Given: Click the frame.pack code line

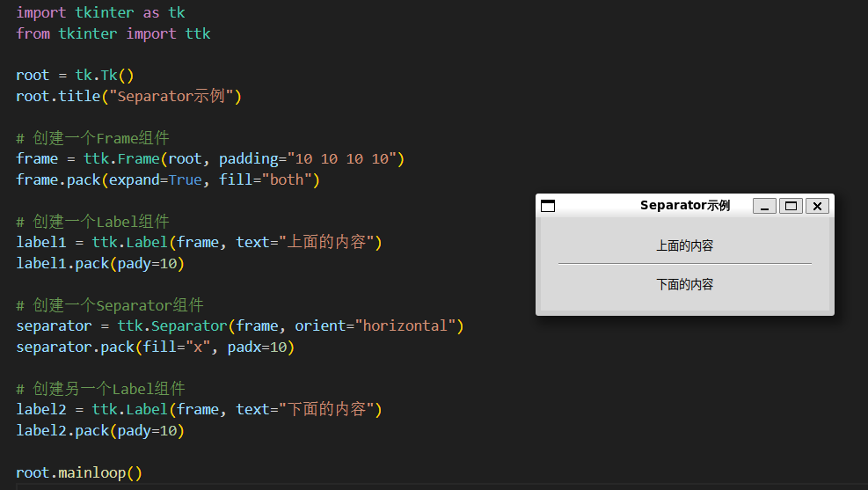Looking at the screenshot, I should click(x=167, y=179).
